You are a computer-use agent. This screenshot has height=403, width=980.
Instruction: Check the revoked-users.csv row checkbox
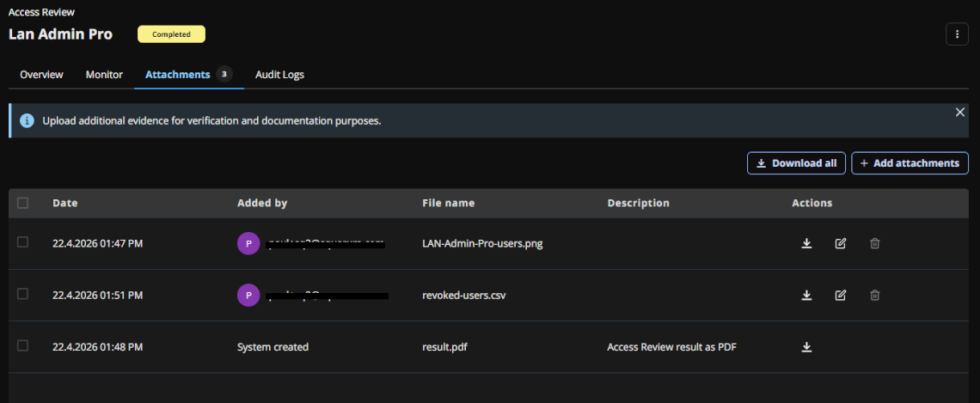[23, 294]
